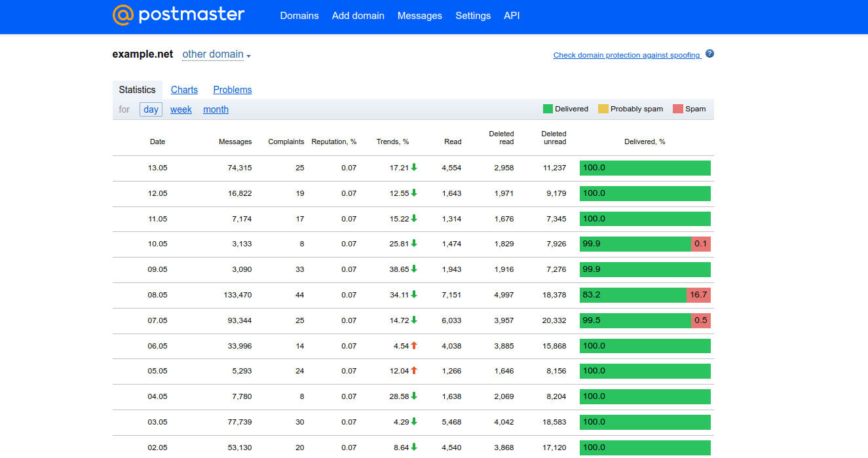Click the down trend arrow in row 09.05
868x458 pixels.
pos(414,269)
